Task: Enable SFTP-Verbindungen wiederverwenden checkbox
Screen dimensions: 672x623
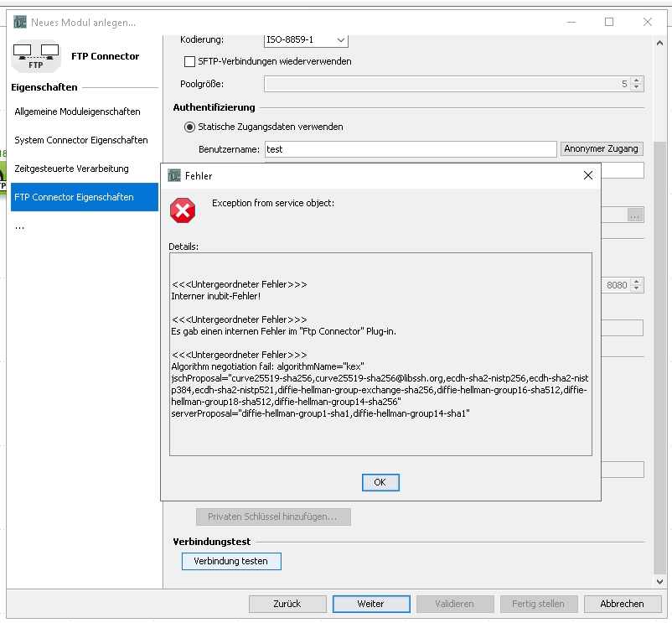Action: [x=189, y=61]
